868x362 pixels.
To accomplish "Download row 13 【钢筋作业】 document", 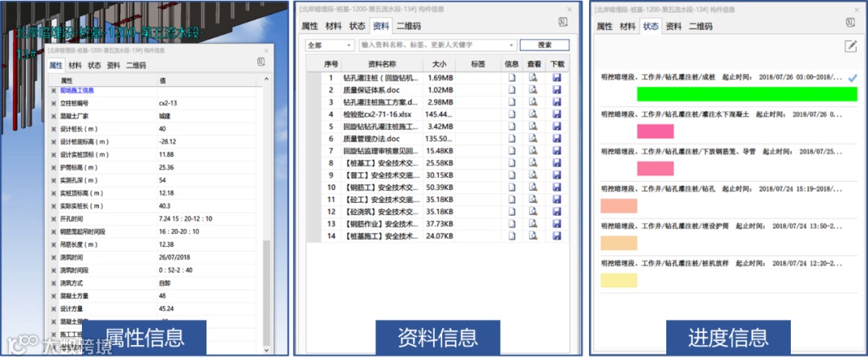I will pos(556,224).
